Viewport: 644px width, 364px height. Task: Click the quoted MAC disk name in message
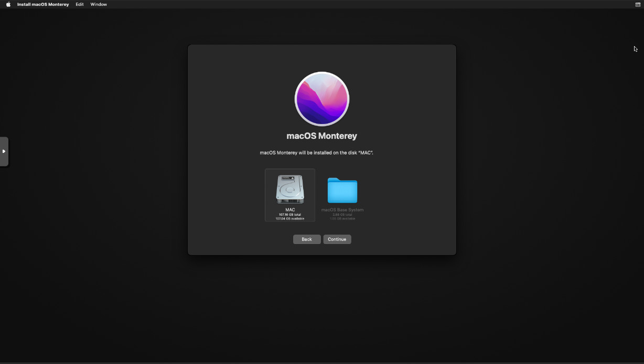point(366,153)
